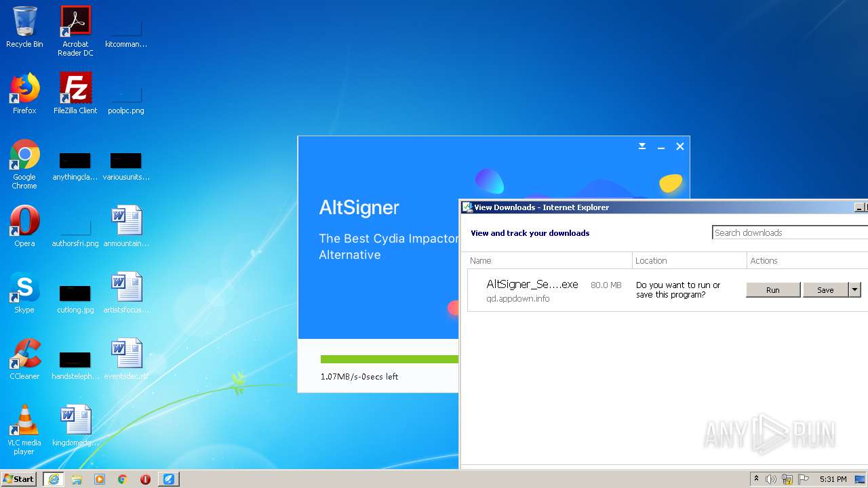Select the kitcomman desktop file
This screenshot has width=868, height=488.
(x=126, y=31)
